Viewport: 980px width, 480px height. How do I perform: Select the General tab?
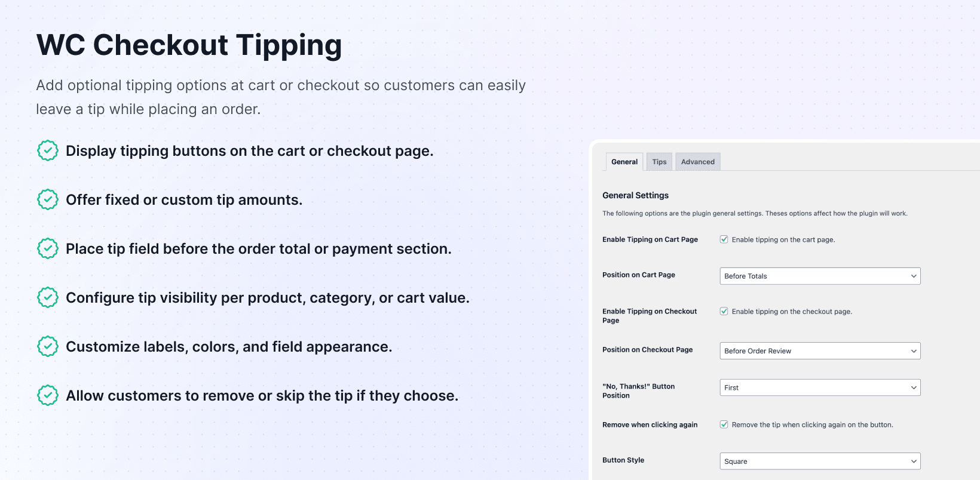[x=624, y=162]
